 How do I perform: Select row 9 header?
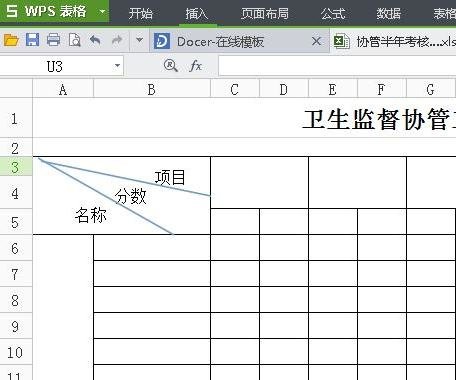(16, 326)
